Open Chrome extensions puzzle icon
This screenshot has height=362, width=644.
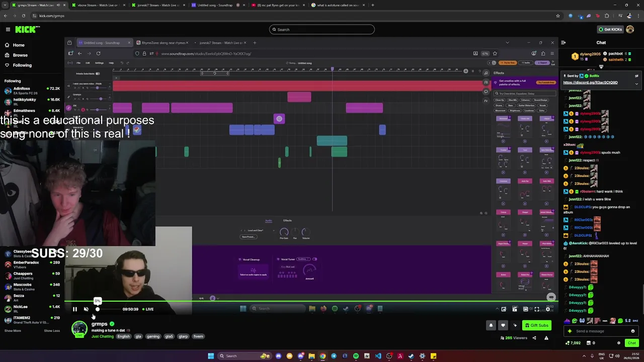(607, 16)
